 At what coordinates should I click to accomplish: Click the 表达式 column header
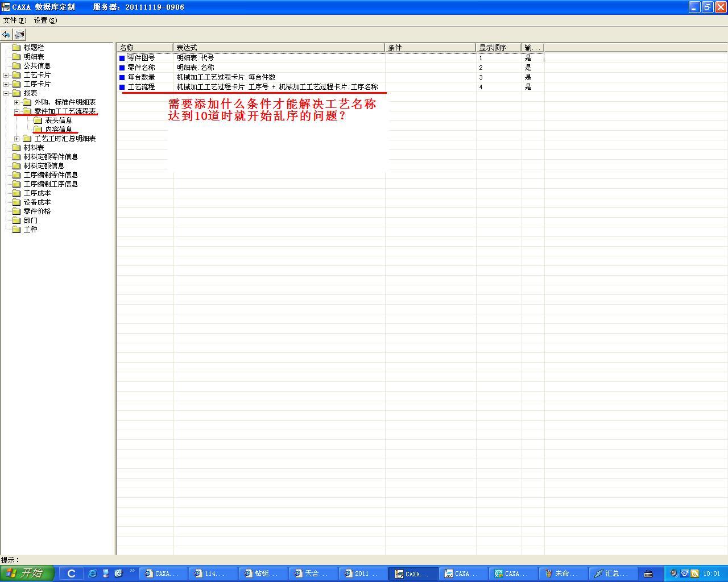(x=279, y=48)
